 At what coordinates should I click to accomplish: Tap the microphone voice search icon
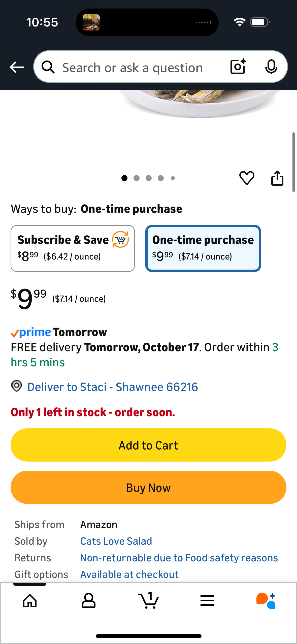tap(271, 67)
